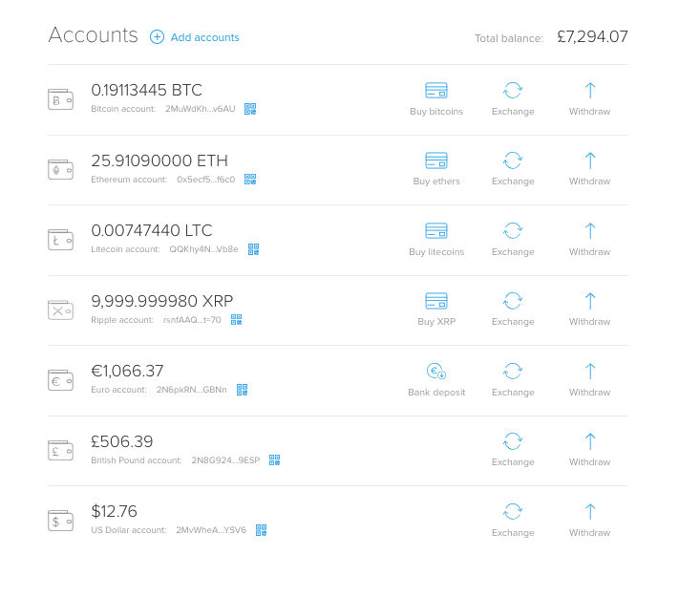Click the Bitcoin wallet icon
This screenshot has height=598, width=700.
[61, 99]
